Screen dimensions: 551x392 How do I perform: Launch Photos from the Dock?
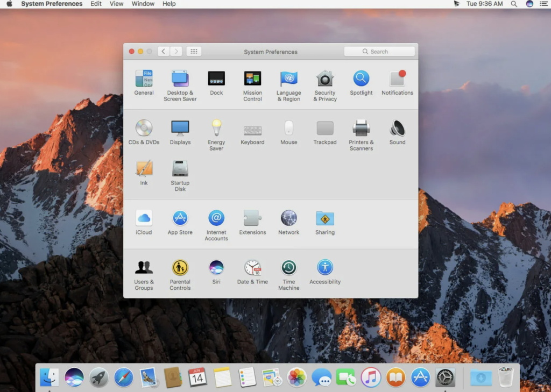[x=296, y=377]
